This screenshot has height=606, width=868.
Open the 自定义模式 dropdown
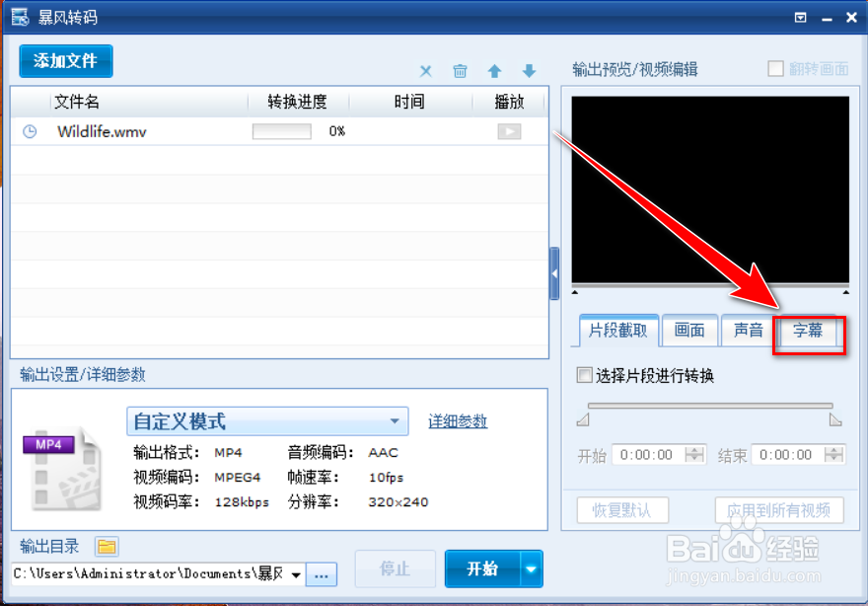point(267,421)
